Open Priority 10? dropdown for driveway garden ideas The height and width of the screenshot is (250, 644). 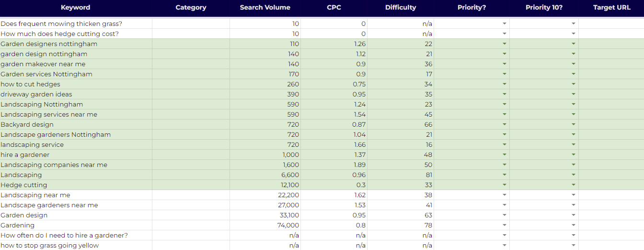point(574,95)
